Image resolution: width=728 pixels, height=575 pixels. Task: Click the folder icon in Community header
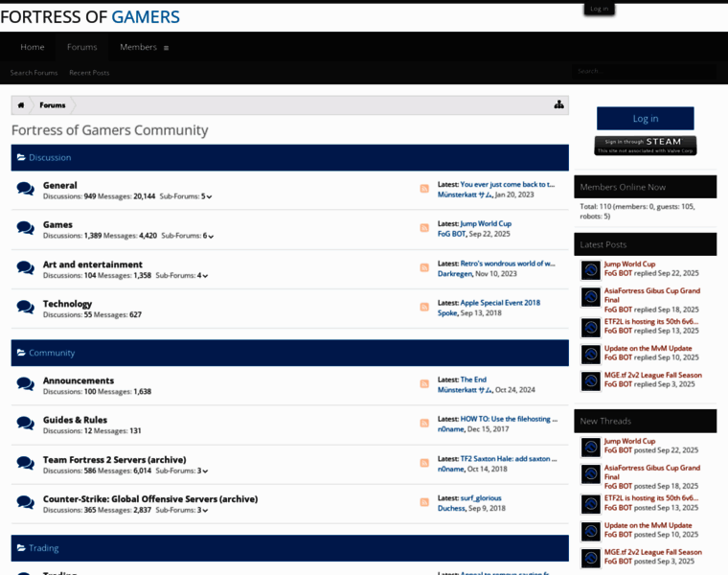(21, 353)
